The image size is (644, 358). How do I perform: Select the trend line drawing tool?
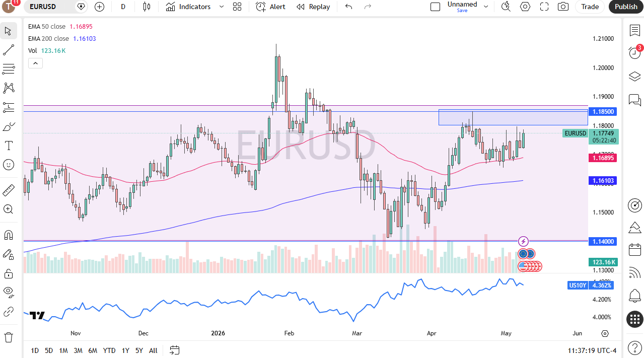(8, 50)
